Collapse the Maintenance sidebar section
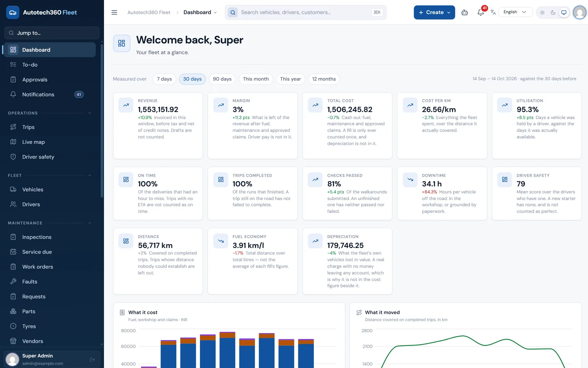The image size is (588, 368). [90, 223]
